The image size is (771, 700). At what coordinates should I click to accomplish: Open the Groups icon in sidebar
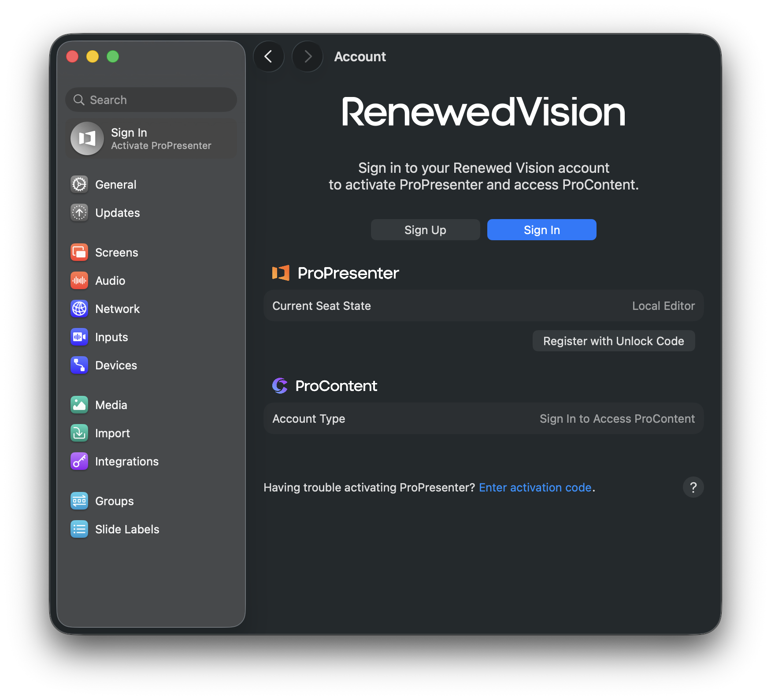click(x=79, y=501)
